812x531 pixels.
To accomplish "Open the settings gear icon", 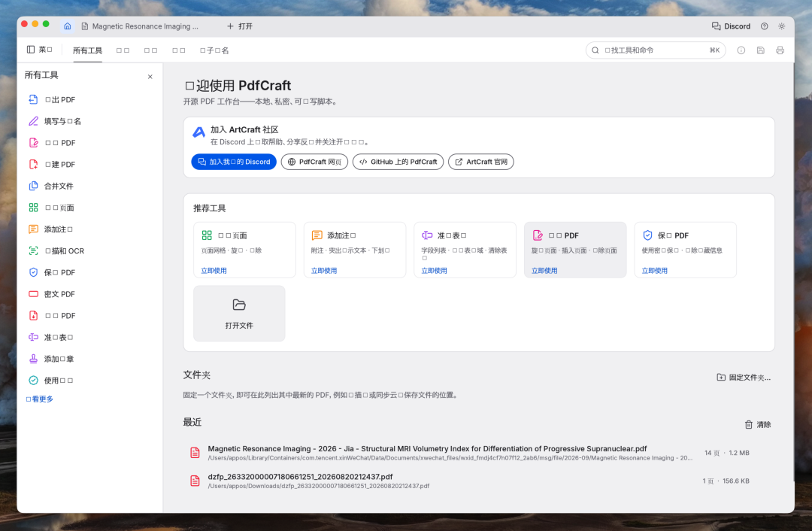I will pyautogui.click(x=781, y=26).
